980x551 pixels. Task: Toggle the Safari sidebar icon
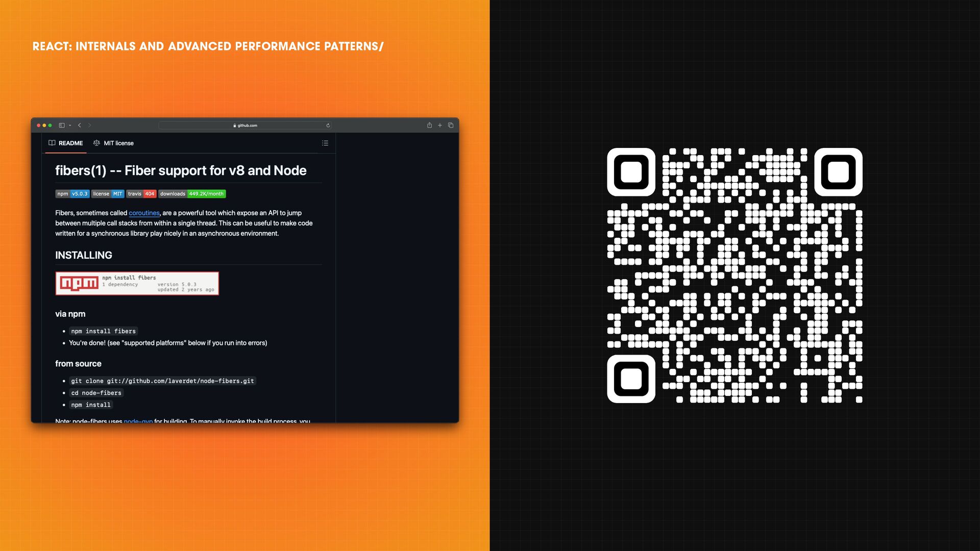coord(62,125)
